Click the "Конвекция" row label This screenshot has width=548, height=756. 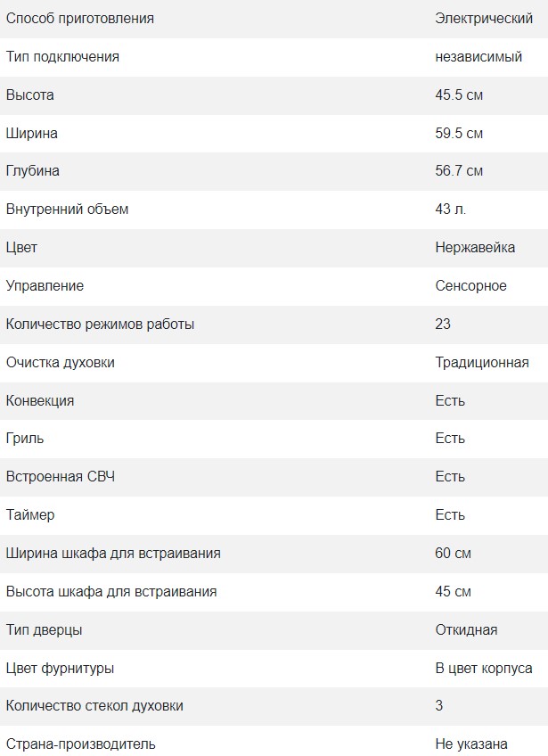point(40,401)
